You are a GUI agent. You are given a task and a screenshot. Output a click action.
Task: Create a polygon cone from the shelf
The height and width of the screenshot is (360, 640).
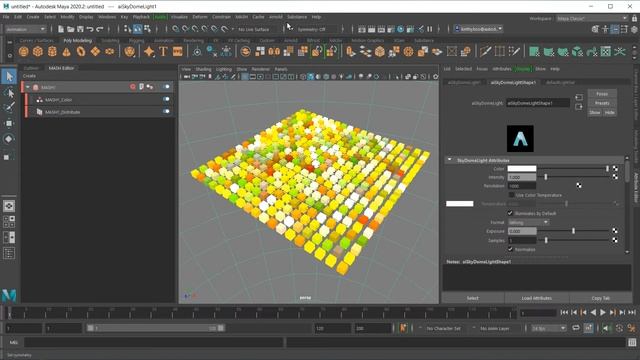pyautogui.click(x=67, y=51)
